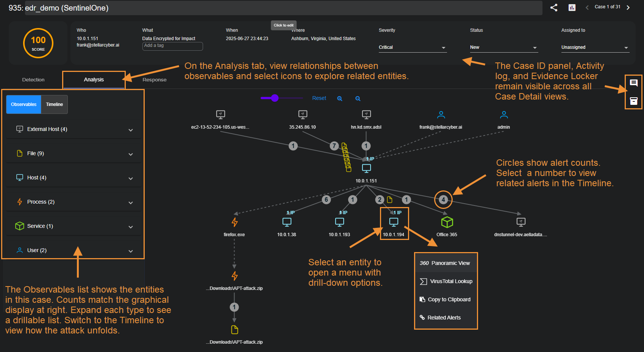Click the Reset graph link
This screenshot has height=352, width=644.
tap(319, 98)
